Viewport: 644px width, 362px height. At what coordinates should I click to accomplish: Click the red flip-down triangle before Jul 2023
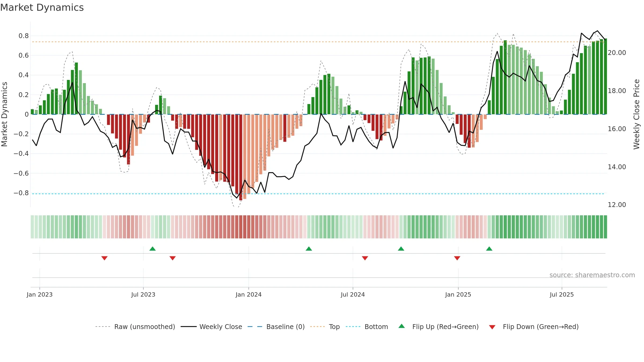(x=104, y=258)
